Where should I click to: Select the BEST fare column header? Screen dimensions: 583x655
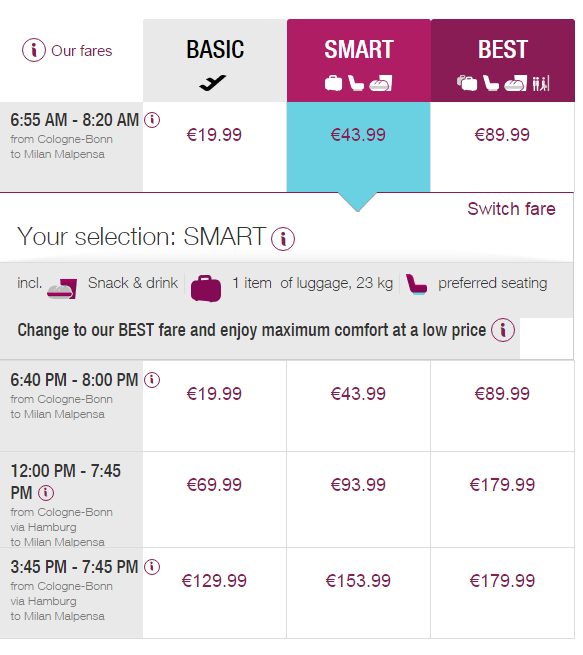(503, 61)
